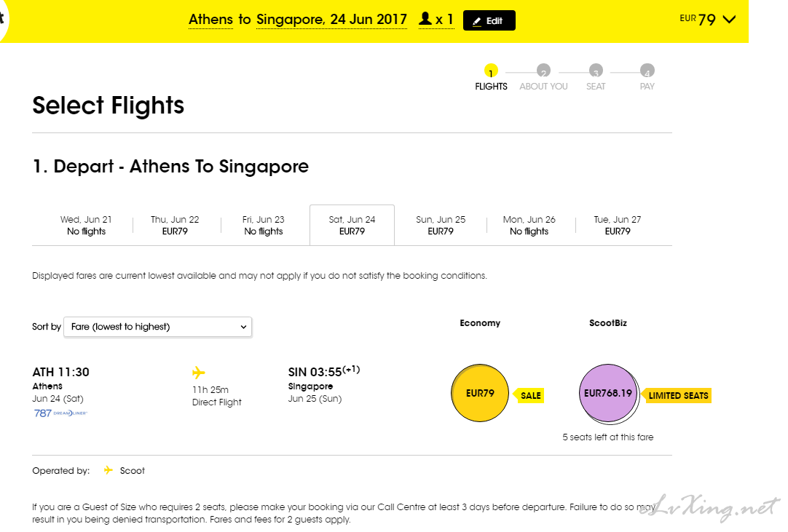
Task: Click step 3 Seat progress circle
Action: pos(596,71)
